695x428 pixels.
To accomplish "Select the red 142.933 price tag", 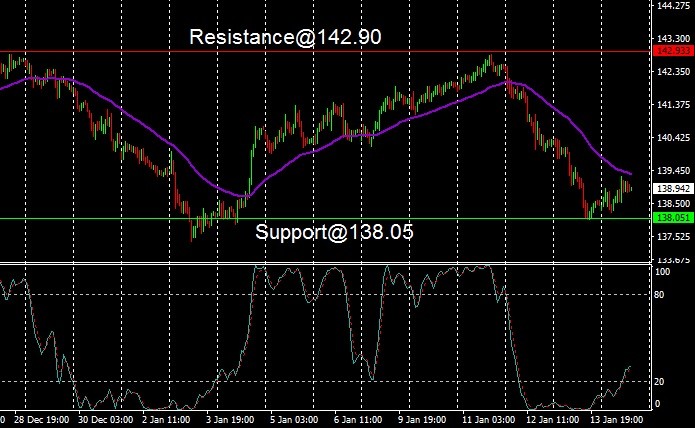I will coord(673,51).
